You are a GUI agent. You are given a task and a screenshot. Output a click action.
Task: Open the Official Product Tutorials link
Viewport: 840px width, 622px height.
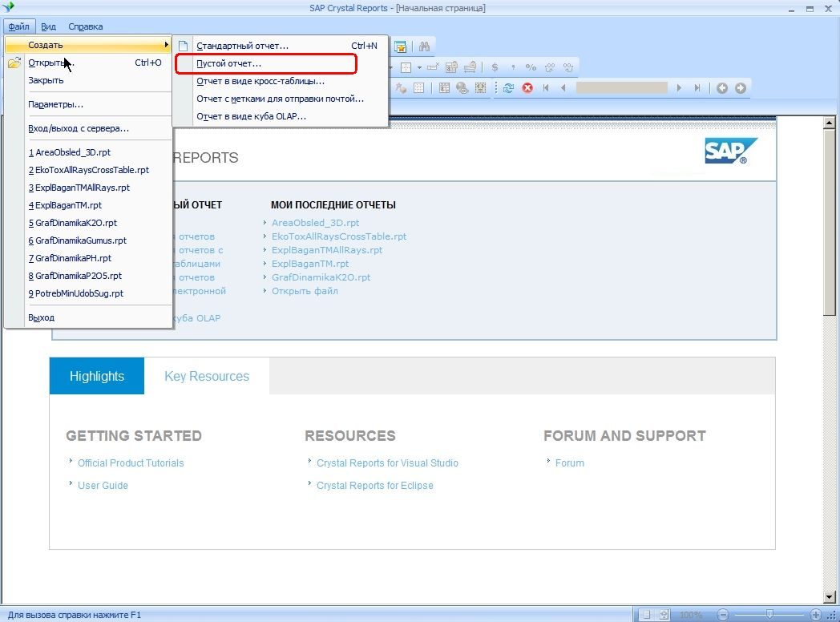click(x=131, y=462)
